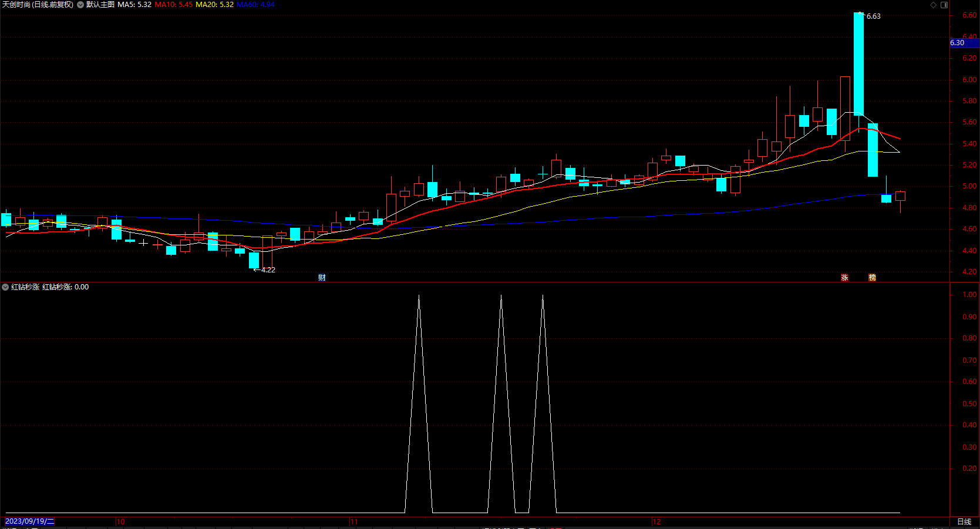
Task: Select the tall cyan candlestick peaking at 6.63
Action: click(x=858, y=64)
